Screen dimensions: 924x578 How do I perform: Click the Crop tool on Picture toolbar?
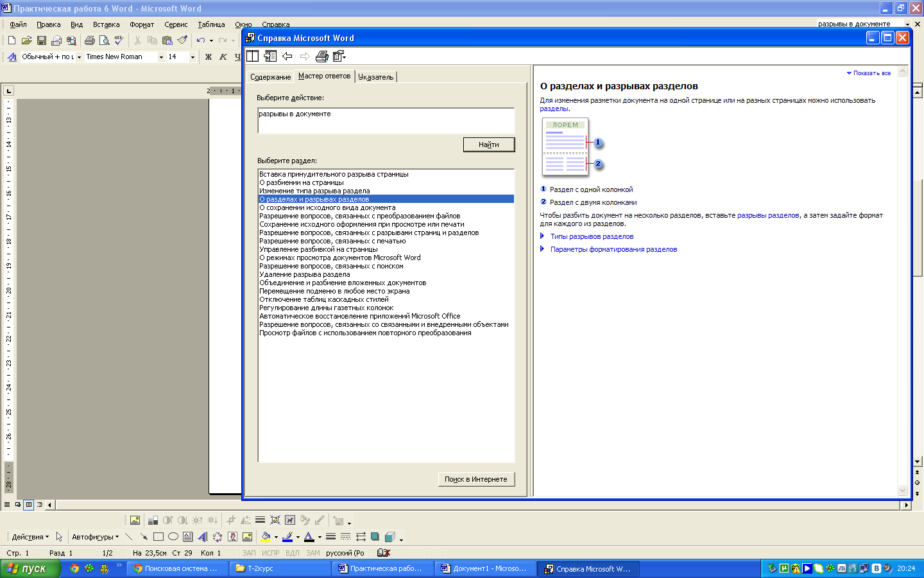[x=231, y=520]
